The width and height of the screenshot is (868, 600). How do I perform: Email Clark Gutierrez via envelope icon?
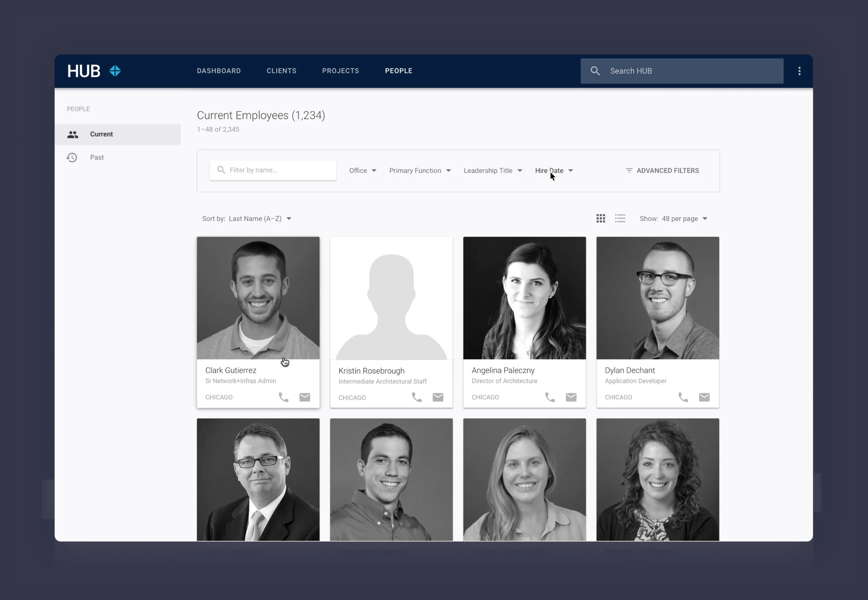point(304,397)
